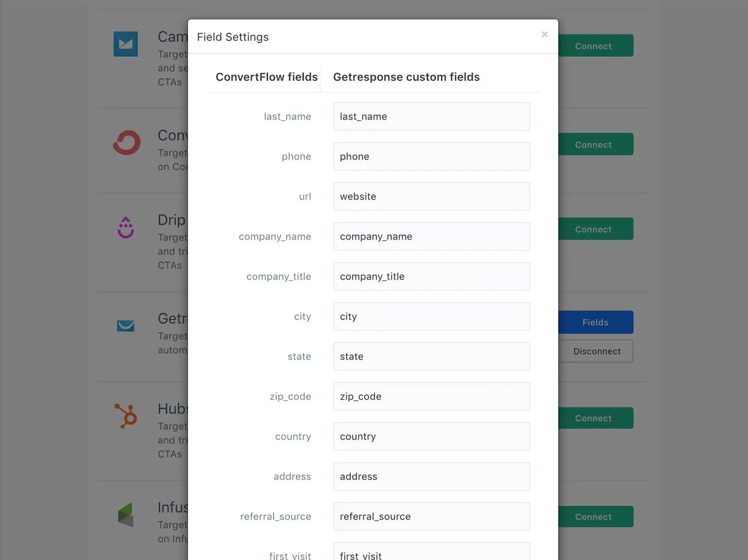Click the company_title ConvertFlow label
Screen dimensions: 748x560
278,277
